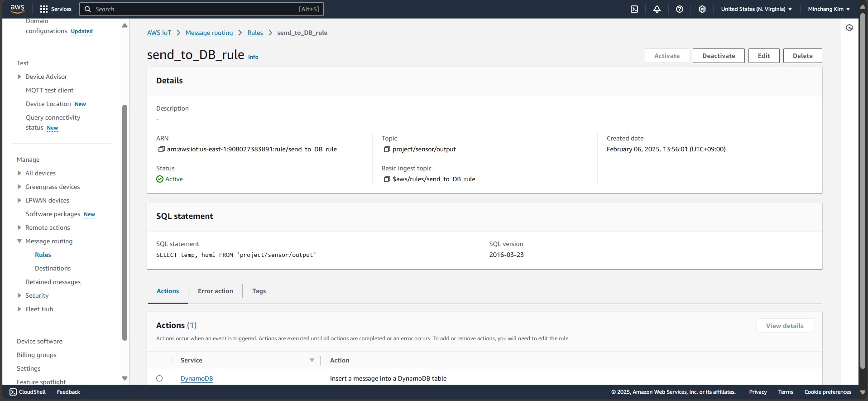Expand Fleet Hub in sidebar

[x=19, y=309]
